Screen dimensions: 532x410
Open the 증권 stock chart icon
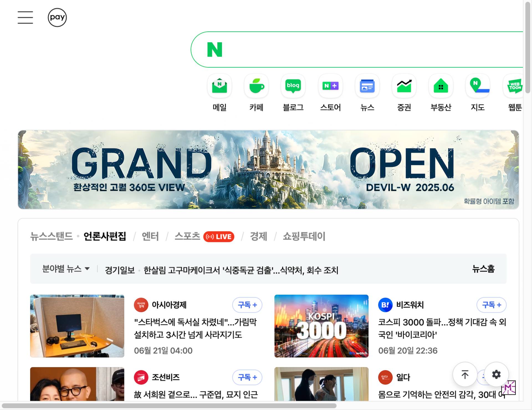[404, 86]
